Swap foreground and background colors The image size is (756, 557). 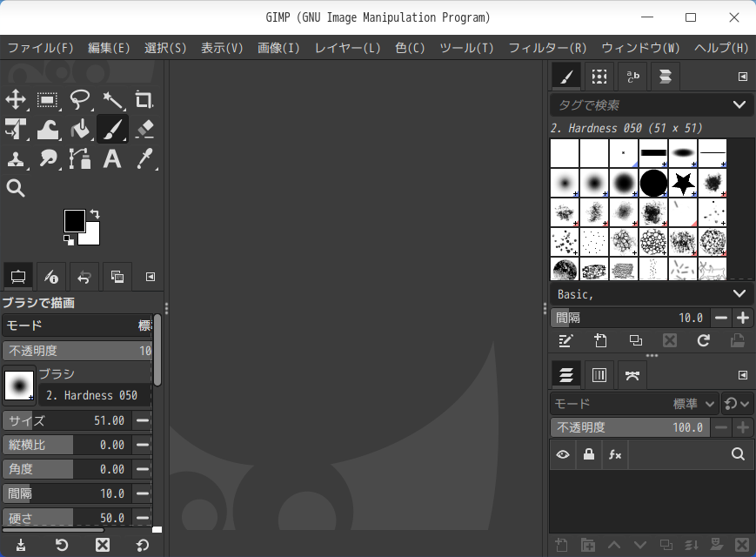(x=95, y=213)
